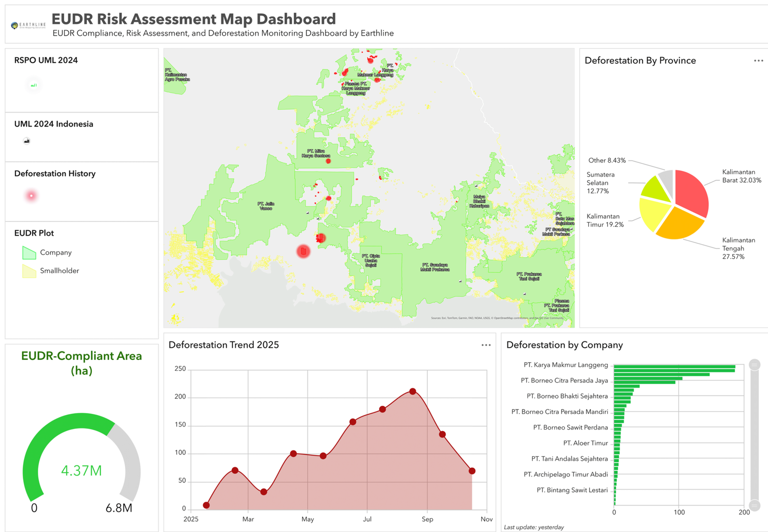
Task: Click the UML 2024 Indonesia factory symbol
Action: pyautogui.click(x=27, y=141)
